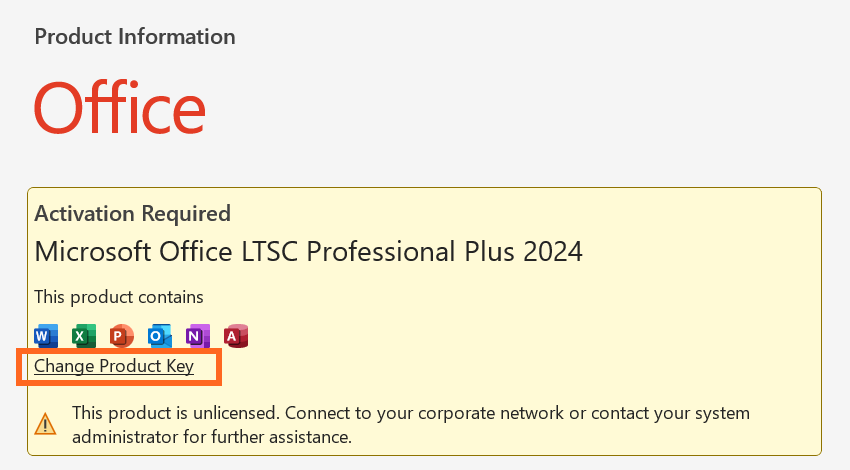
Task: Click the word "Key" in the link
Action: (180, 367)
